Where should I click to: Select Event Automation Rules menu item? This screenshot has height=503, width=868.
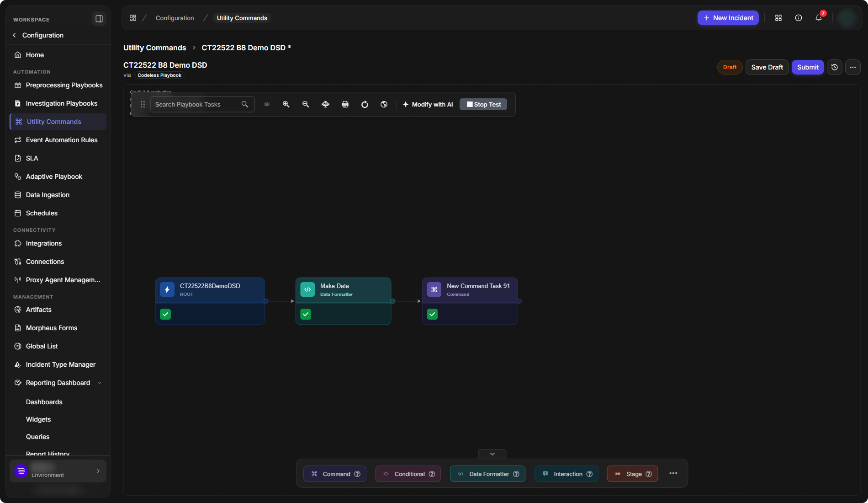click(x=58, y=140)
